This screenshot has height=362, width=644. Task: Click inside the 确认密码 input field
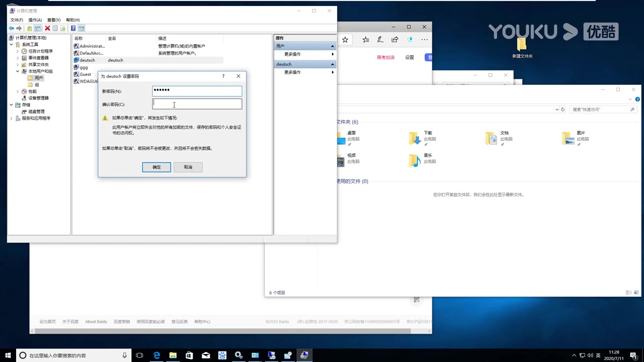pos(196,104)
